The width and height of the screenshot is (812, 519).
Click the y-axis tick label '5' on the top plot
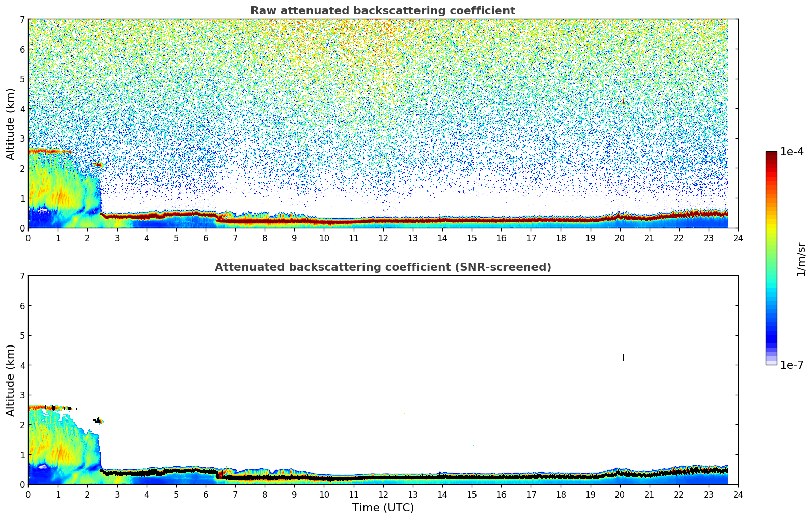point(22,79)
